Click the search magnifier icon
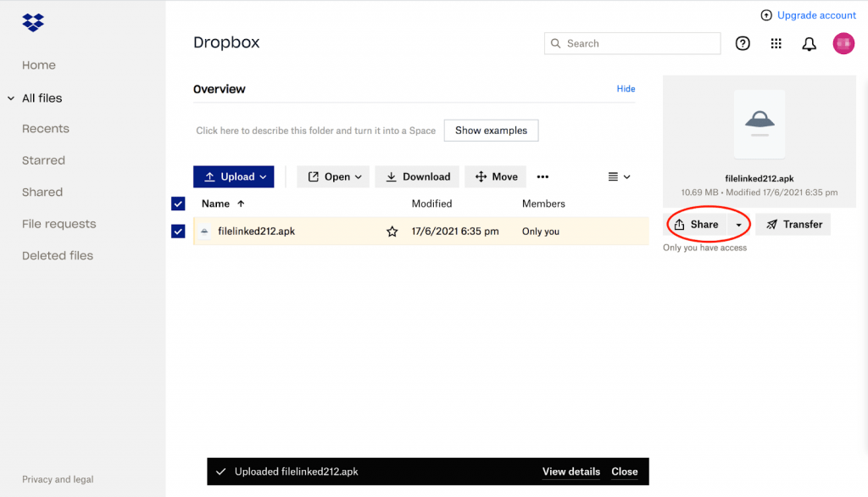 pos(556,43)
